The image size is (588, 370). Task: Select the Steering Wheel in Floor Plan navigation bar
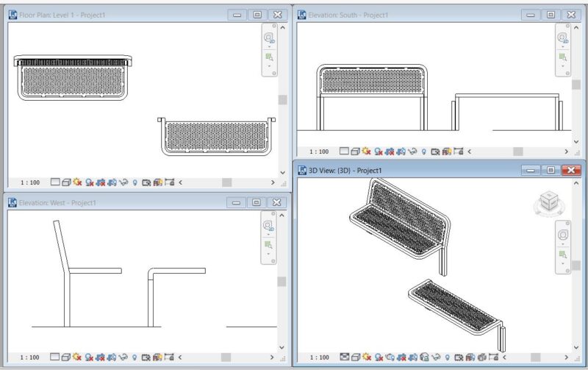click(x=269, y=38)
